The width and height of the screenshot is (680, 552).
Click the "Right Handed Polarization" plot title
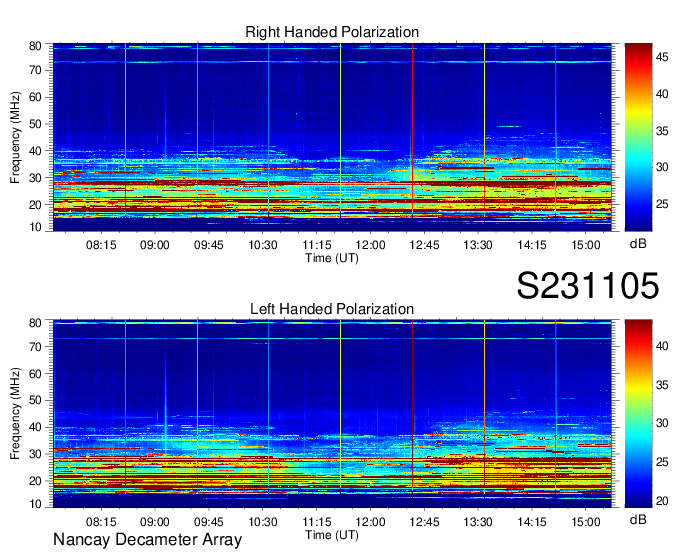332,32
